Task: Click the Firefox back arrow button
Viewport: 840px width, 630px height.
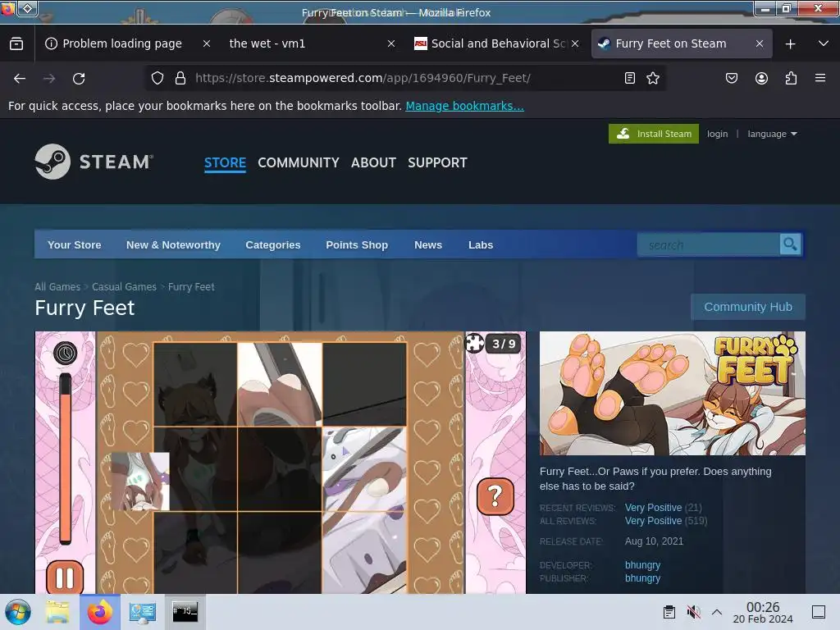Action: point(20,79)
